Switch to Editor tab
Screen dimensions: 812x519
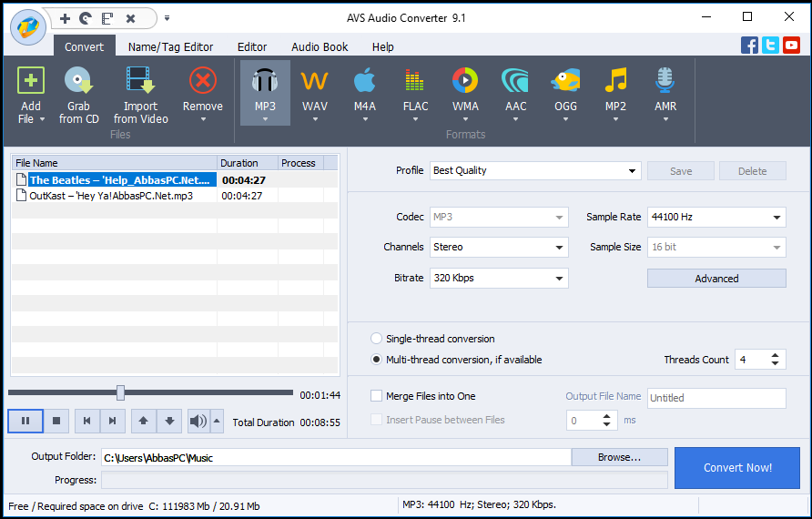tap(252, 46)
